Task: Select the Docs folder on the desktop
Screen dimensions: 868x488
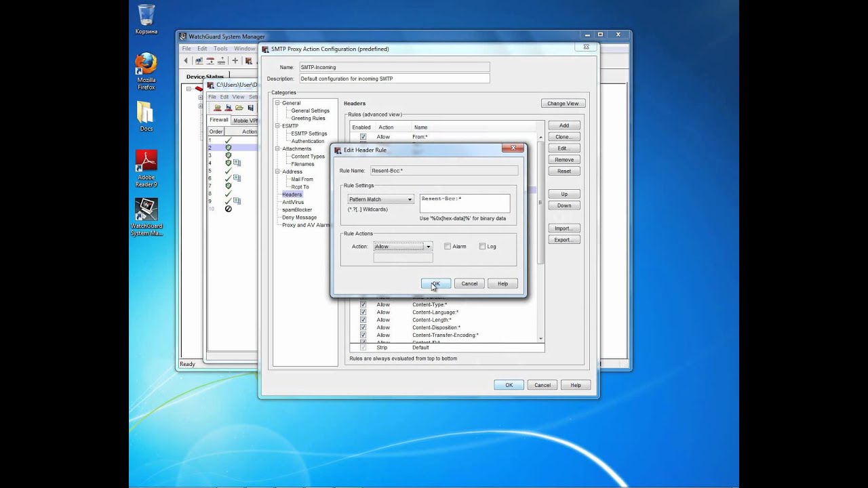Action: (x=146, y=116)
